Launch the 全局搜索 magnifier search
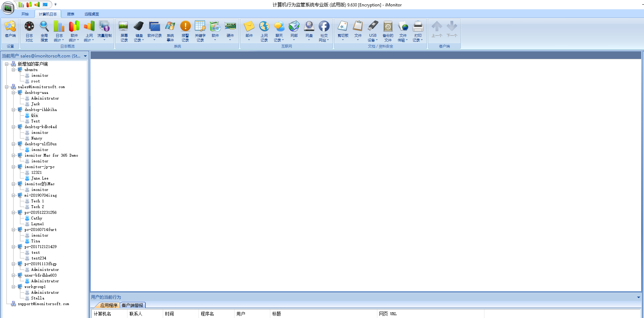 44,31
